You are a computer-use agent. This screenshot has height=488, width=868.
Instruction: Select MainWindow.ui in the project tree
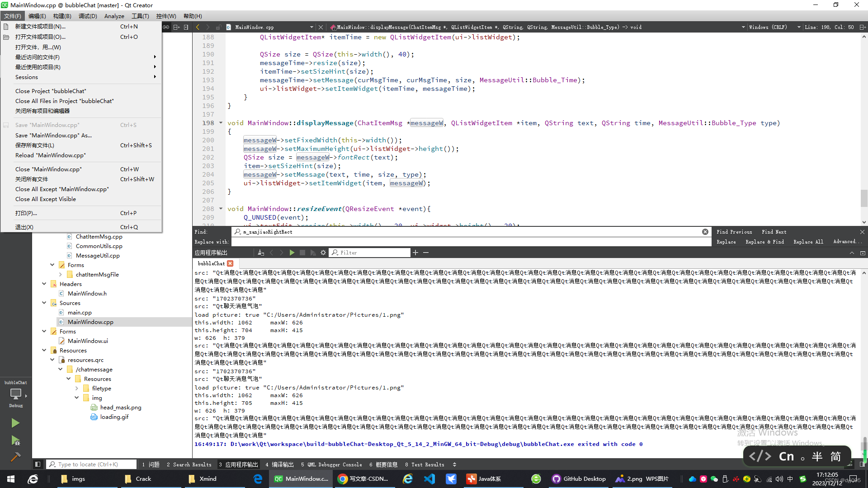pos(88,341)
